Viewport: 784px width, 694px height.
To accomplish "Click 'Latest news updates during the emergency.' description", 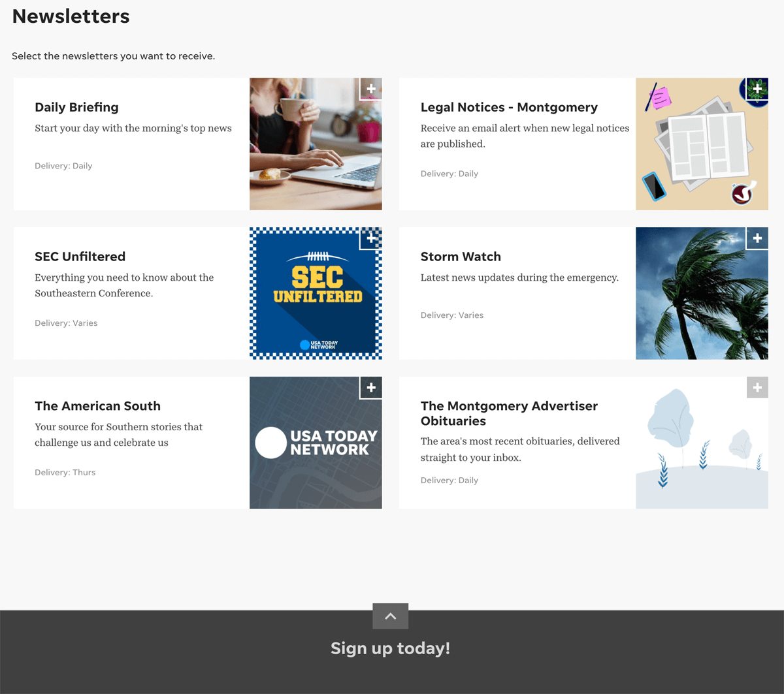I will pyautogui.click(x=519, y=277).
